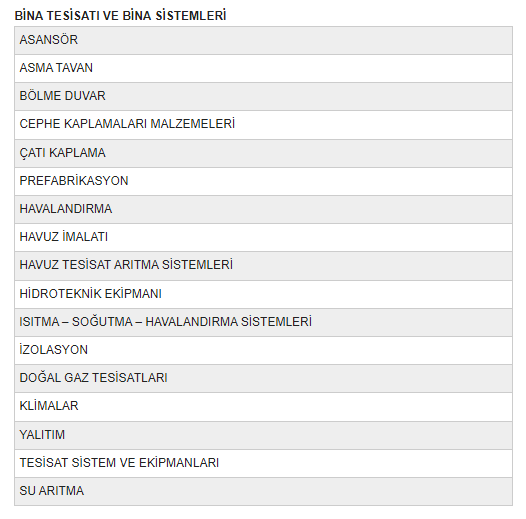Open ISITMA – SOĞUTMA – HAVALANDIRMA SİSTEMLERİ
The height and width of the screenshot is (519, 526).
pyautogui.click(x=263, y=322)
